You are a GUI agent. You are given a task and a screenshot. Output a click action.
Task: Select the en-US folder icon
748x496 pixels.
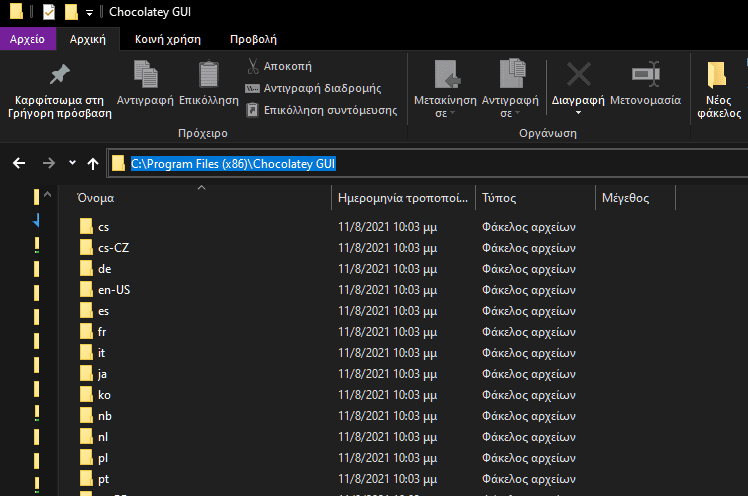click(x=86, y=289)
